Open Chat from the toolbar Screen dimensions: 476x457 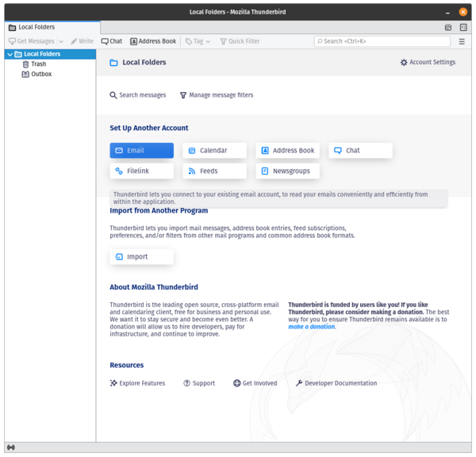112,41
